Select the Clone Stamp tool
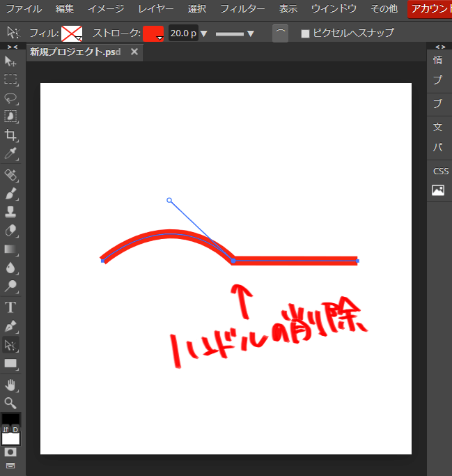 (x=10, y=212)
